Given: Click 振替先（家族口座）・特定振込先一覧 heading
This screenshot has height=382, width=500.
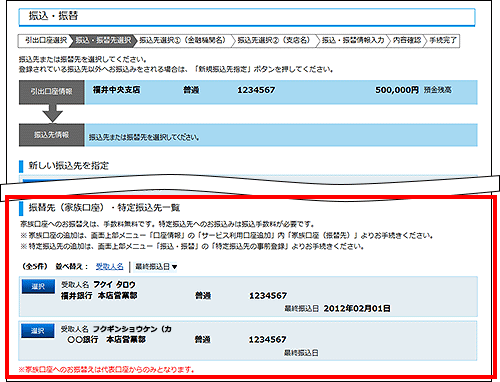Looking at the screenshot, I should click(104, 208).
